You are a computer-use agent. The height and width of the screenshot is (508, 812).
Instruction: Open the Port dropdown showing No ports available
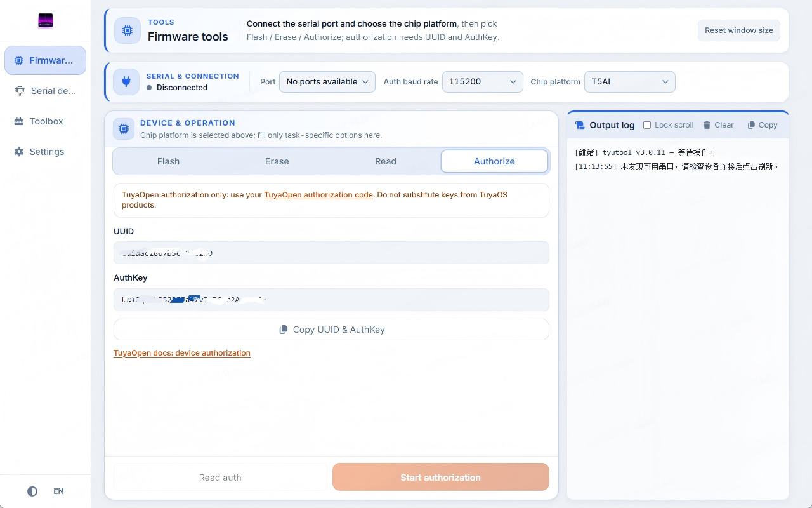(x=327, y=81)
